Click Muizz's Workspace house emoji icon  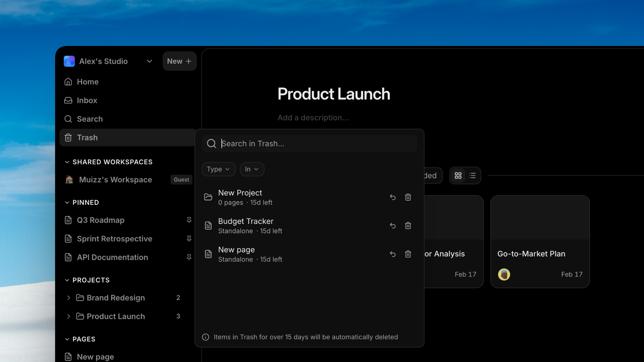pos(68,180)
